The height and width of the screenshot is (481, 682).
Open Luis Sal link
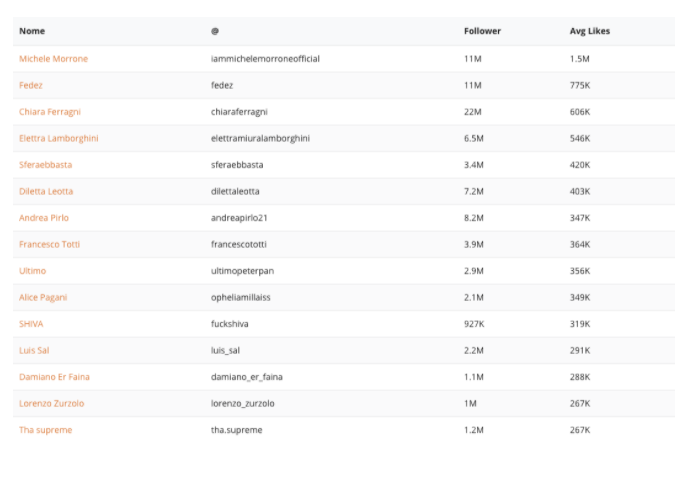pyautogui.click(x=34, y=351)
